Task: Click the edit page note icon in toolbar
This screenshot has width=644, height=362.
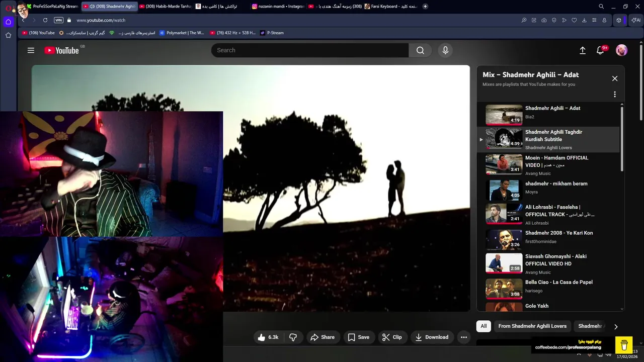Action: [x=534, y=20]
